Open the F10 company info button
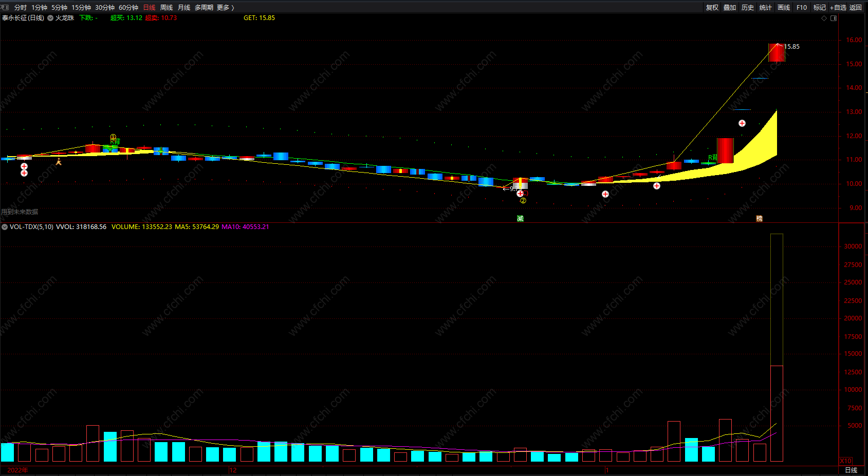Viewport: 868px width, 476px height. click(802, 8)
